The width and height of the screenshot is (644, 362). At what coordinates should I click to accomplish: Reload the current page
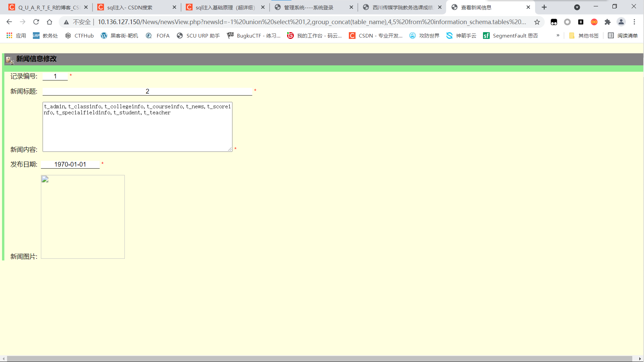pyautogui.click(x=36, y=22)
